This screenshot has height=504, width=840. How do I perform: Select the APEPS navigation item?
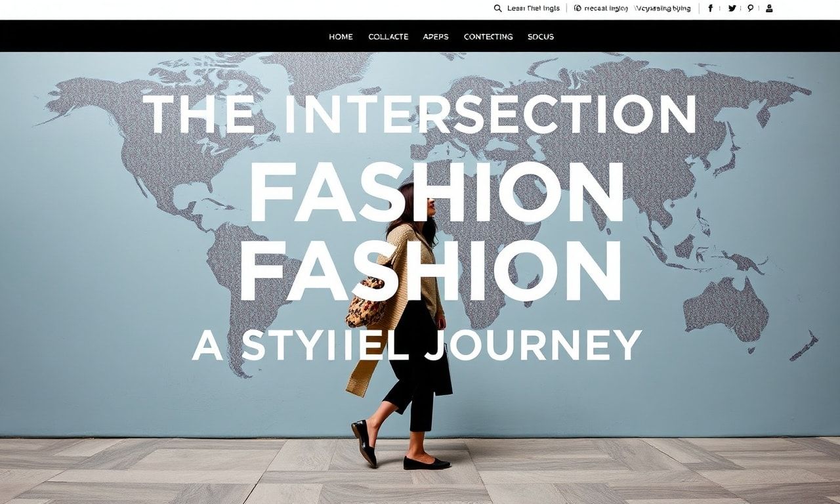click(436, 37)
